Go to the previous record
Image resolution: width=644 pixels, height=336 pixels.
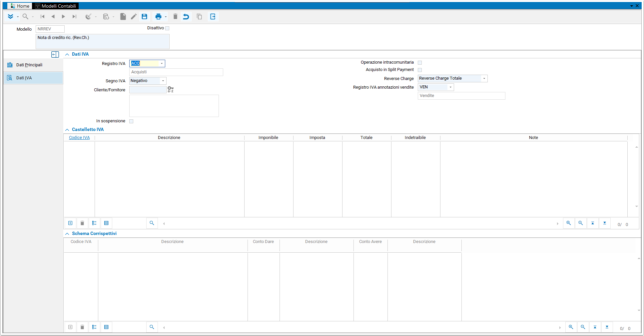click(x=53, y=17)
